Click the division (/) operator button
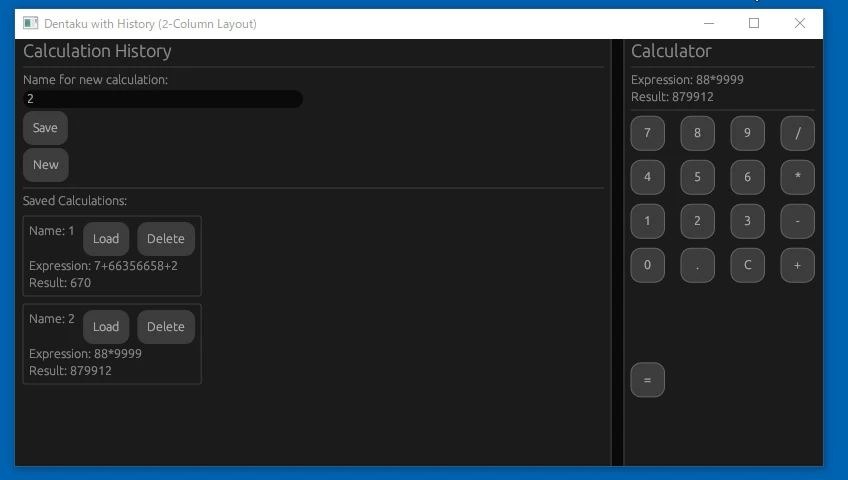 pyautogui.click(x=797, y=133)
